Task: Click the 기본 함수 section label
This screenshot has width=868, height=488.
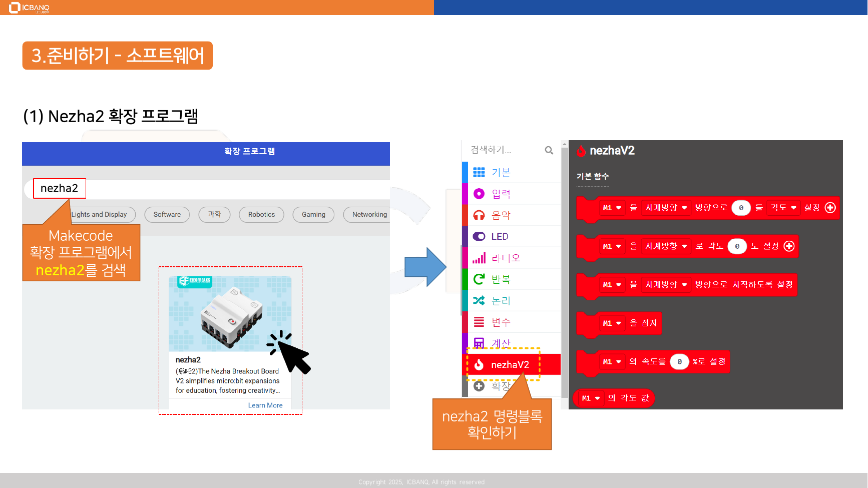Action: [x=593, y=176]
